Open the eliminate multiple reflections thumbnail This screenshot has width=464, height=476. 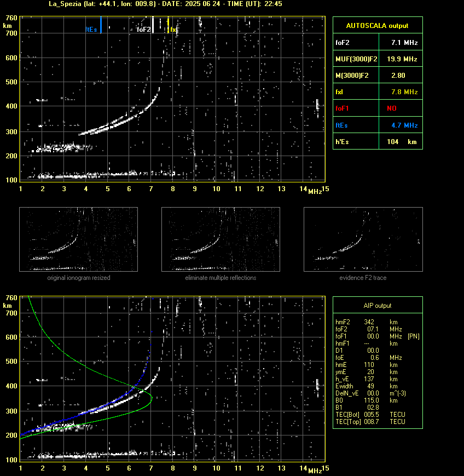(x=221, y=239)
